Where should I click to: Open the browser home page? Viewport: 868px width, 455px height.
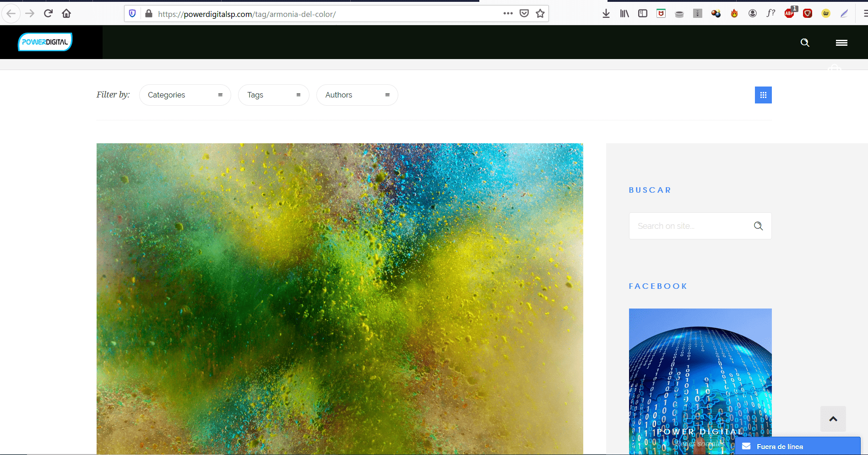[66, 14]
